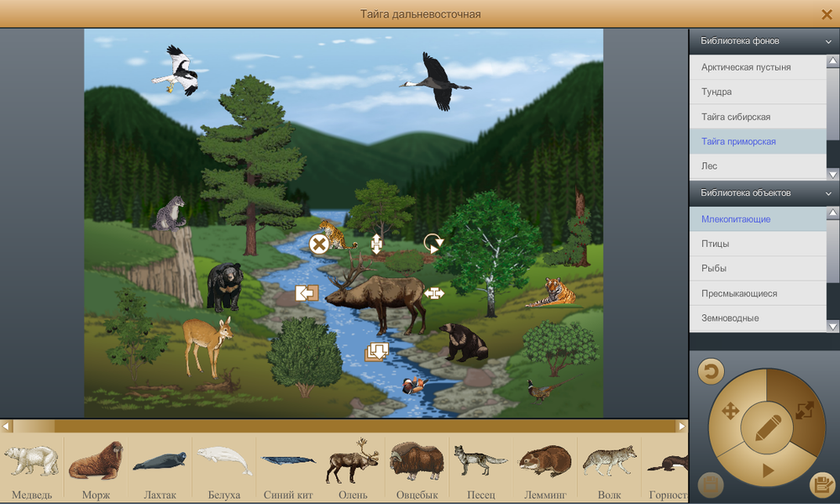Send the elk backward with the layer icon
840x504 pixels.
pos(376,351)
